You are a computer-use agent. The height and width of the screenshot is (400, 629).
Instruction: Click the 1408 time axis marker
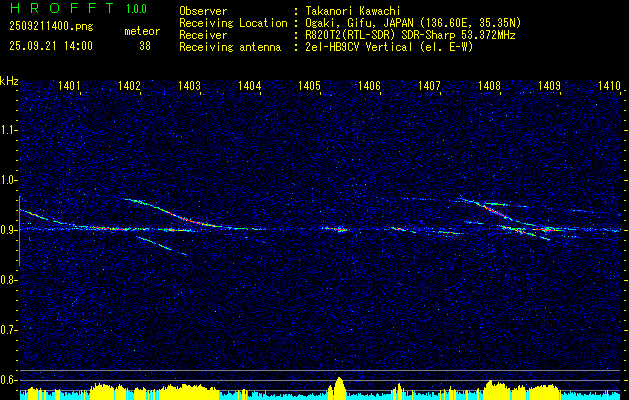click(489, 85)
